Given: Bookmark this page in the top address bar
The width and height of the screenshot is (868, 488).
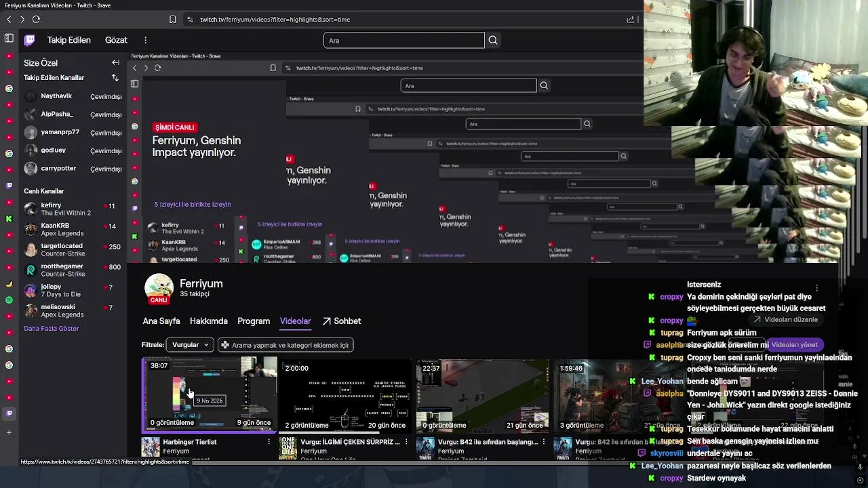Looking at the screenshot, I should (x=172, y=20).
